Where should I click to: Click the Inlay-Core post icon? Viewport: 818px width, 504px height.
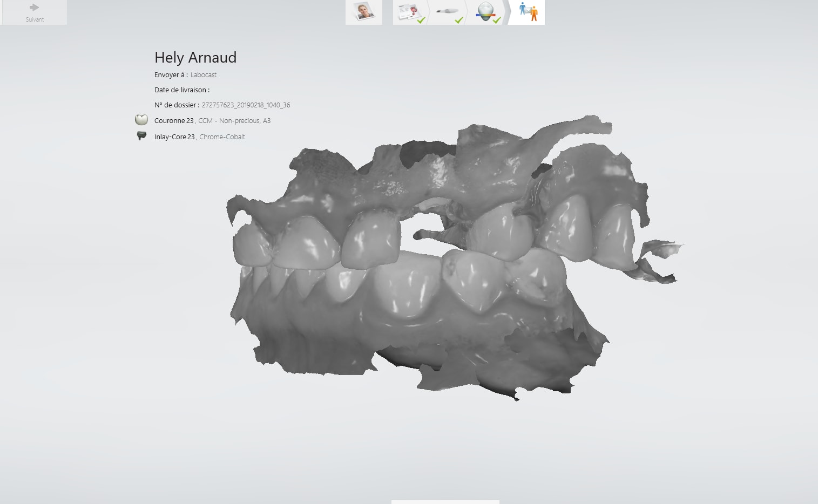point(141,136)
